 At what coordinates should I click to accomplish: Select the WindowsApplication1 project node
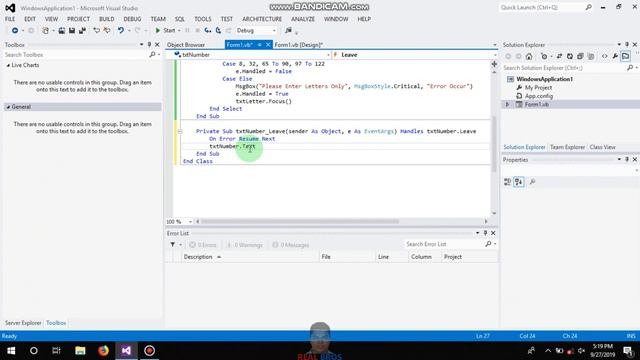tap(544, 79)
